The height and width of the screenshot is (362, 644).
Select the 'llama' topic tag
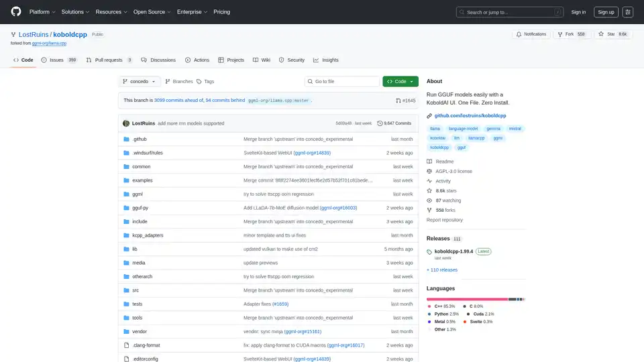[435, 128]
